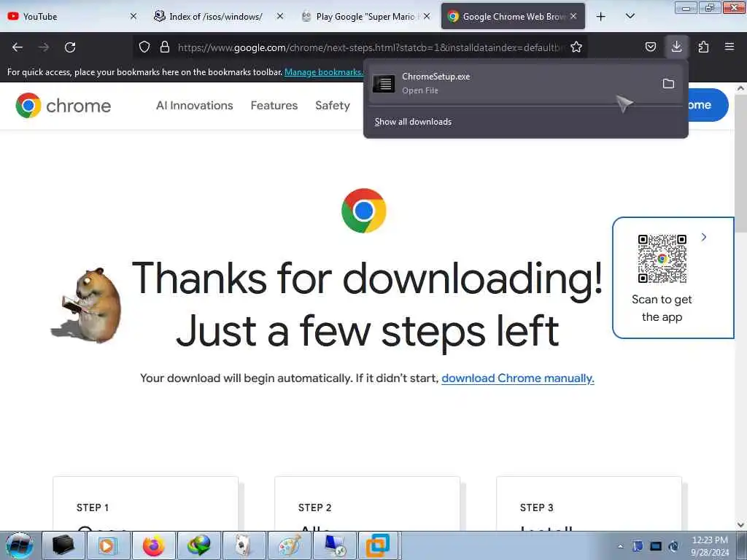
Task: Open the Safety page menu
Action: tap(333, 105)
